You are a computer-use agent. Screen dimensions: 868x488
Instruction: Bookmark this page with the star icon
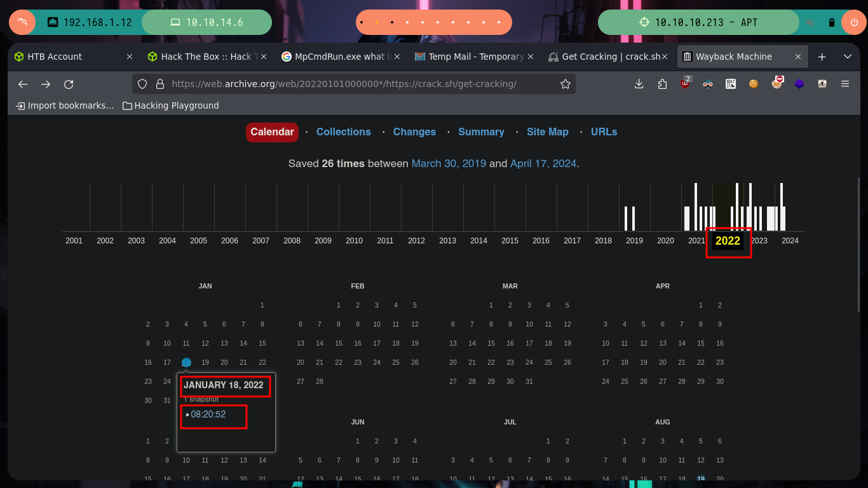pos(565,84)
